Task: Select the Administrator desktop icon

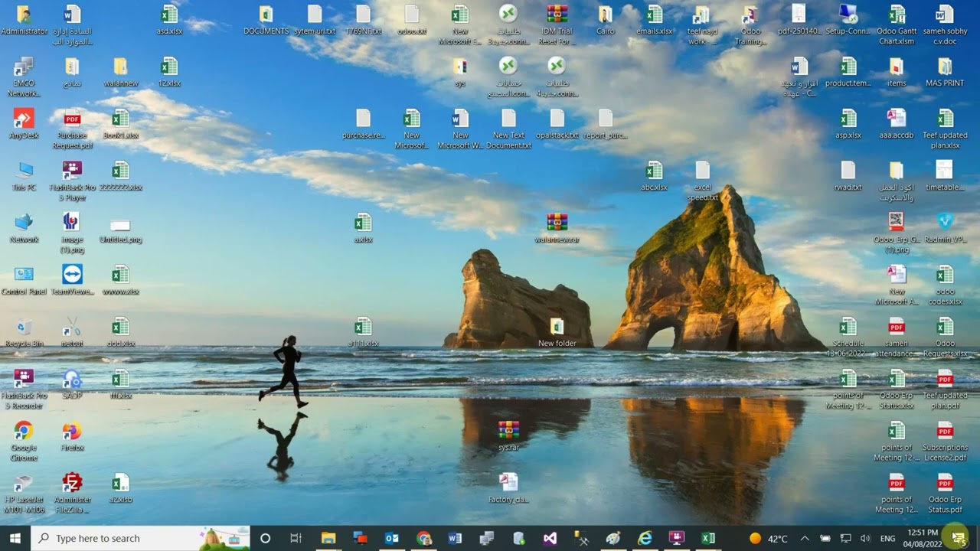Action: [x=24, y=21]
